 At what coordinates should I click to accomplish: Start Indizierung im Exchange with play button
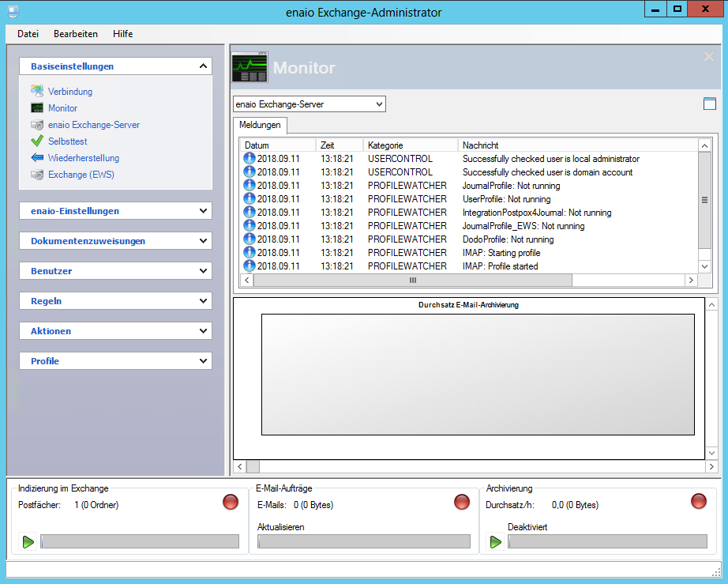point(28,542)
